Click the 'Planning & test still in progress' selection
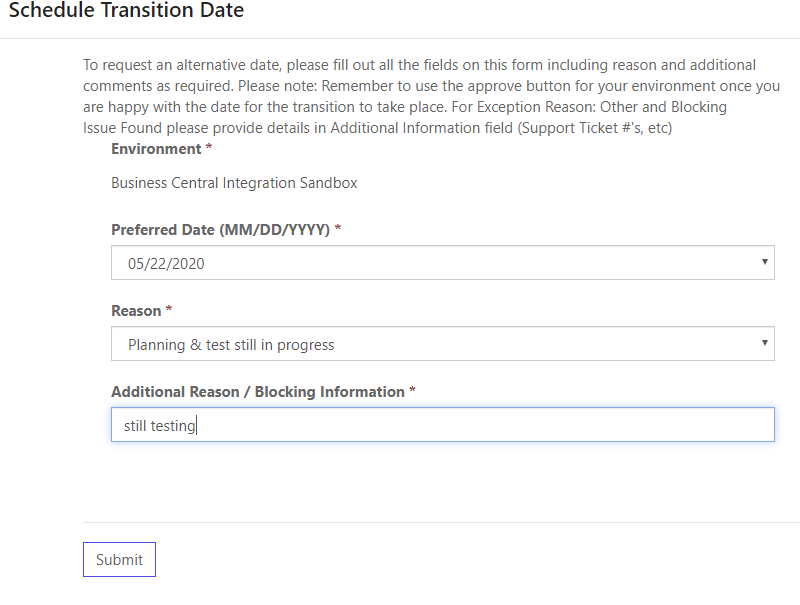 231,345
